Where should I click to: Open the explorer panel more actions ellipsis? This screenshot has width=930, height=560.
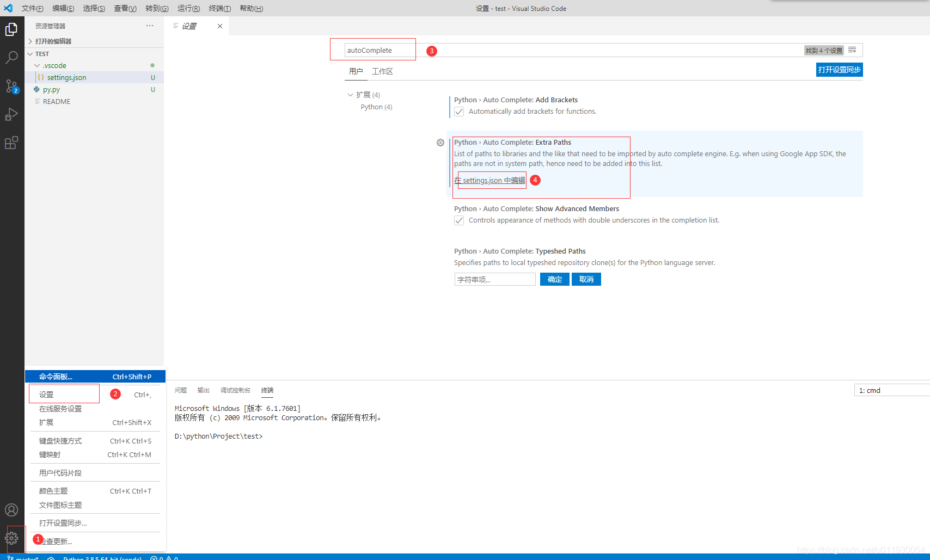coord(150,26)
